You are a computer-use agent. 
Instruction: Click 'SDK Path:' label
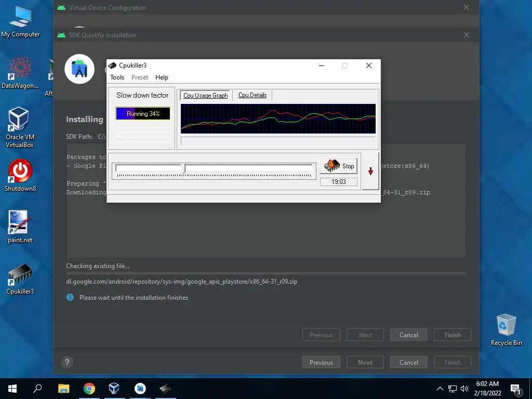coord(79,137)
